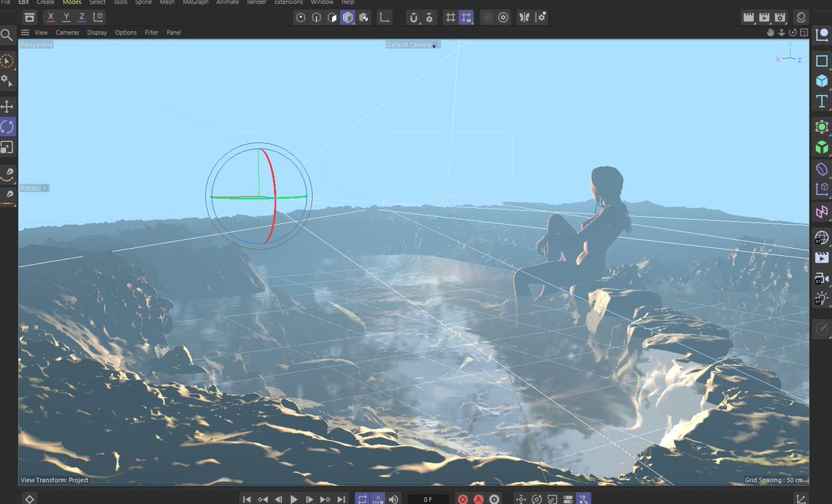Render the view with clapperboard icon
Screen dimensions: 832x504
coord(748,17)
